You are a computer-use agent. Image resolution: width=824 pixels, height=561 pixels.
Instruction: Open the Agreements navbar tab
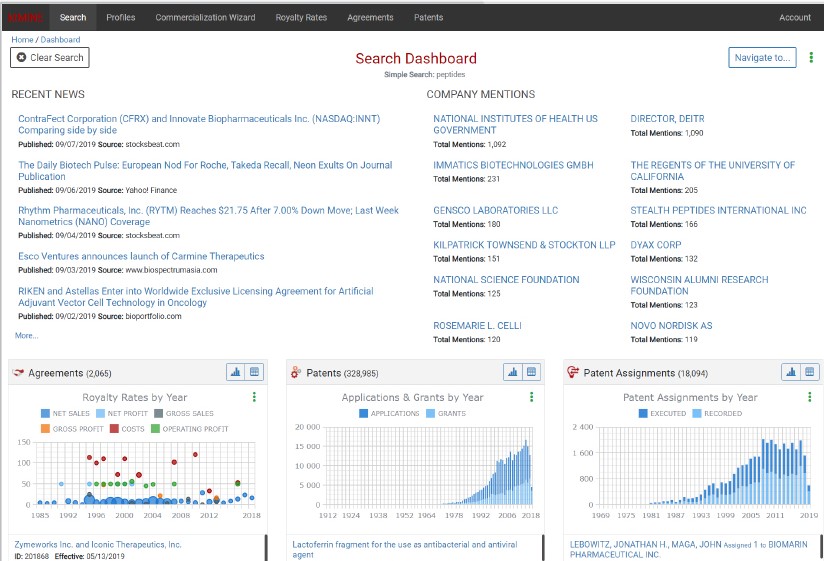(370, 17)
